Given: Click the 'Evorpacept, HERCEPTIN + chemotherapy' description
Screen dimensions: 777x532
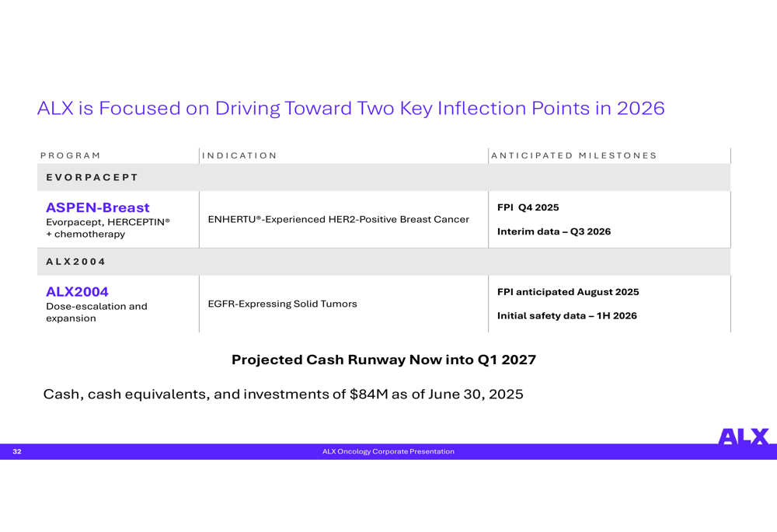Looking at the screenshot, I should point(108,228).
